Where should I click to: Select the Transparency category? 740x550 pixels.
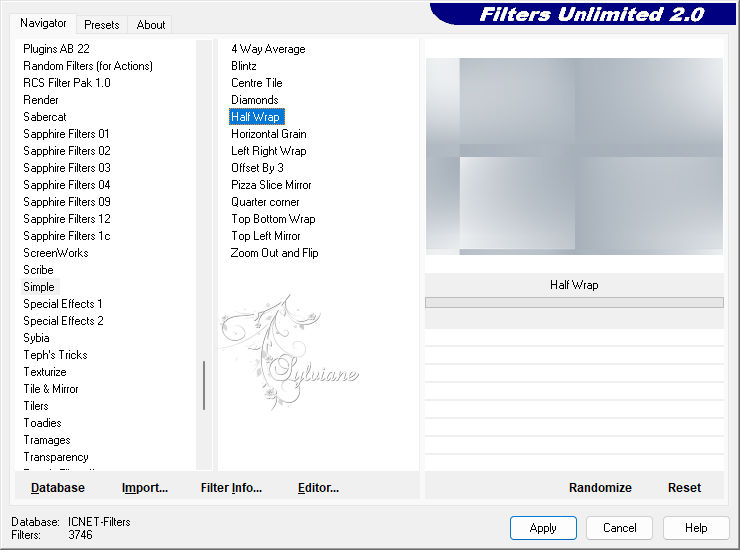pos(56,457)
